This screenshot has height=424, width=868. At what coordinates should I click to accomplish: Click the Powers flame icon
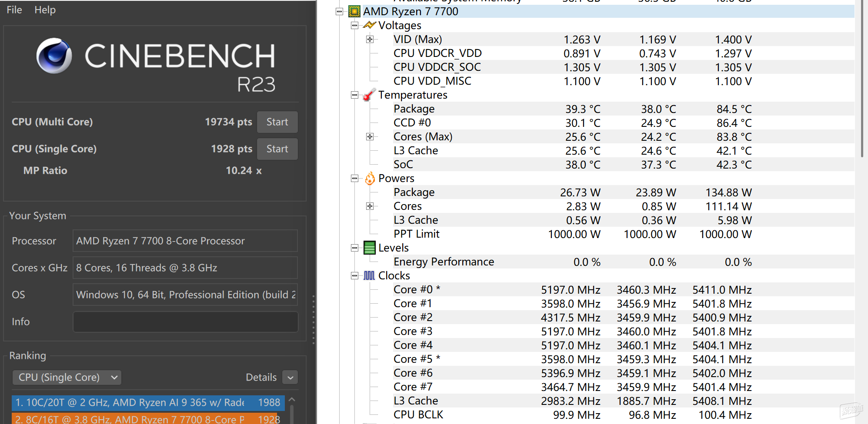click(370, 178)
